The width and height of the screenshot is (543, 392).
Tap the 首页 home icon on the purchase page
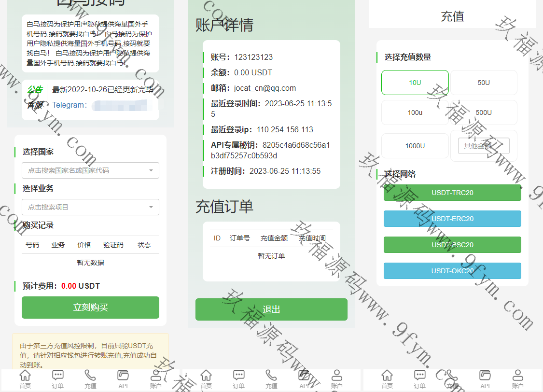pyautogui.click(x=25, y=376)
